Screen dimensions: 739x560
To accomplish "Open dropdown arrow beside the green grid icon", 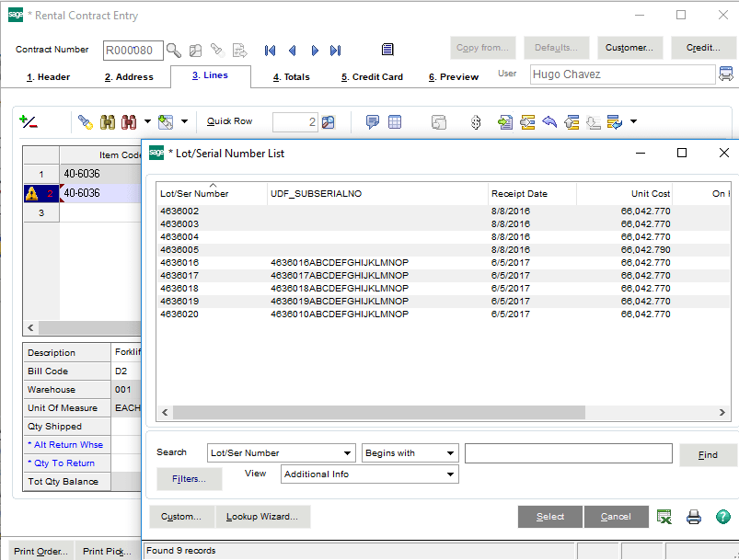I will click(184, 121).
